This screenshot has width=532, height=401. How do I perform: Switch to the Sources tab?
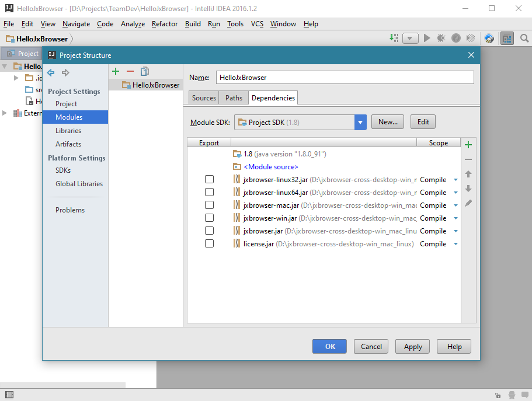(x=204, y=97)
